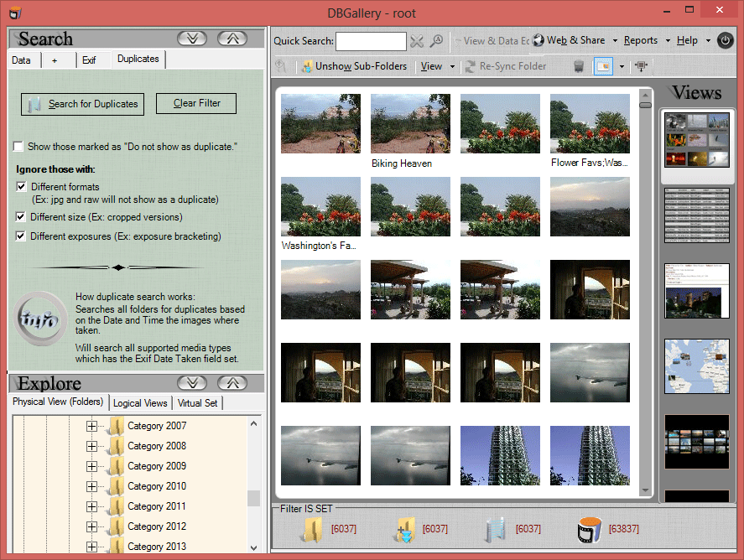The height and width of the screenshot is (560, 744).
Task: Clear Quick Search using the X icon
Action: point(418,40)
